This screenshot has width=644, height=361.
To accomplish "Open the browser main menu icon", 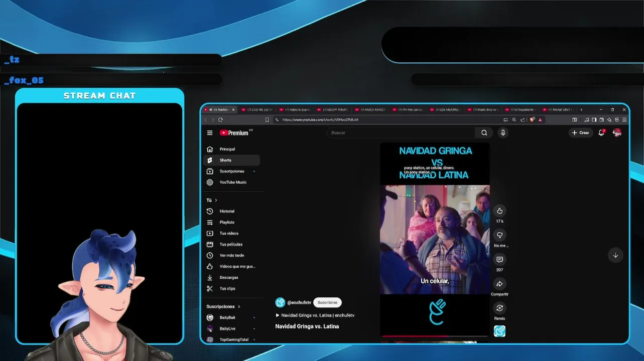I will tap(624, 120).
